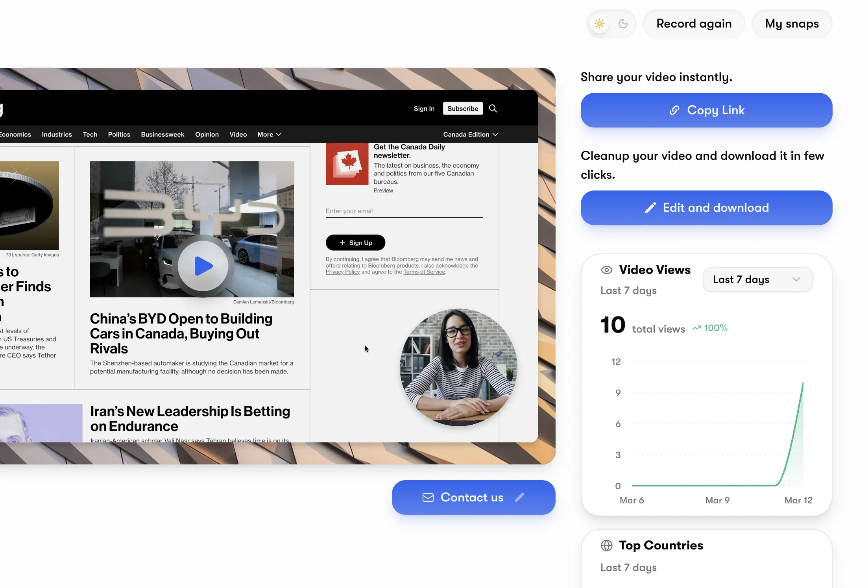Click the Top Countries heading
Image resolution: width=868 pixels, height=588 pixels.
coord(661,545)
